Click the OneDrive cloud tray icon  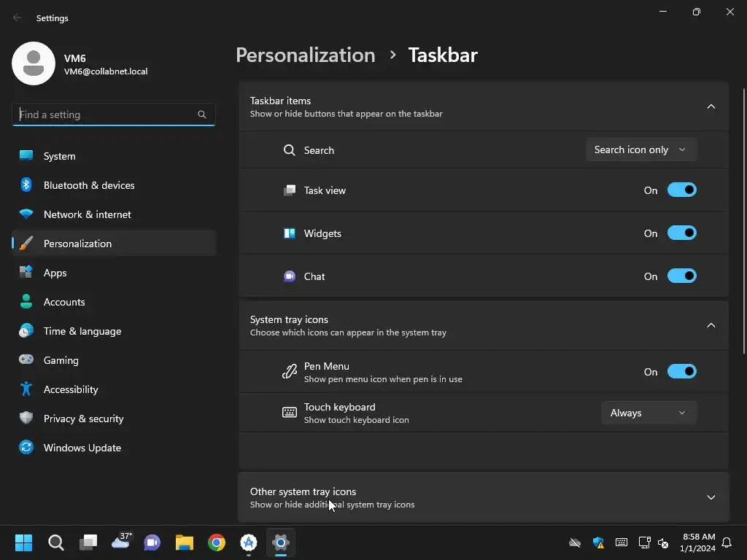[x=575, y=542]
